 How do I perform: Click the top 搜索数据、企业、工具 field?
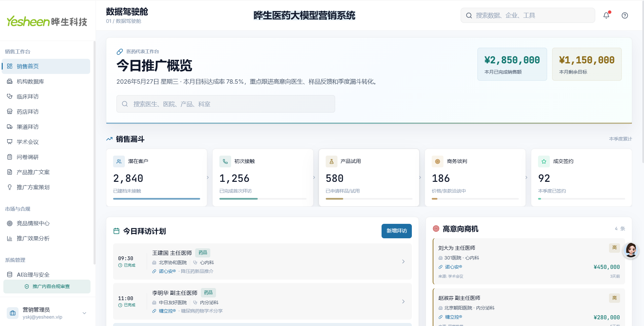pyautogui.click(x=528, y=15)
